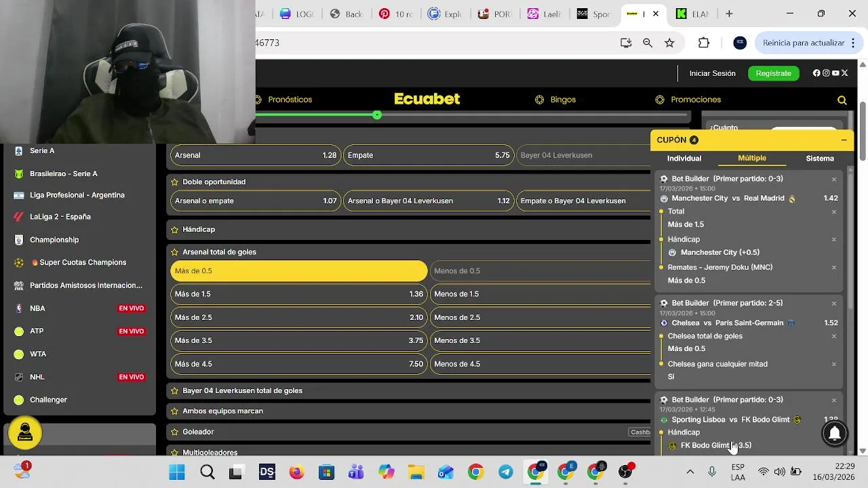
Task: Switch coupon to Múltiple tab
Action: [752, 158]
